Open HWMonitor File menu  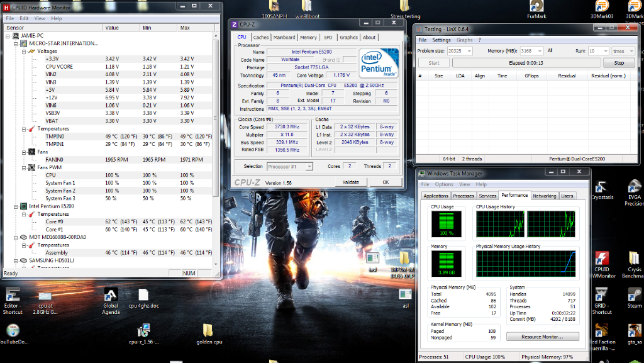10,18
